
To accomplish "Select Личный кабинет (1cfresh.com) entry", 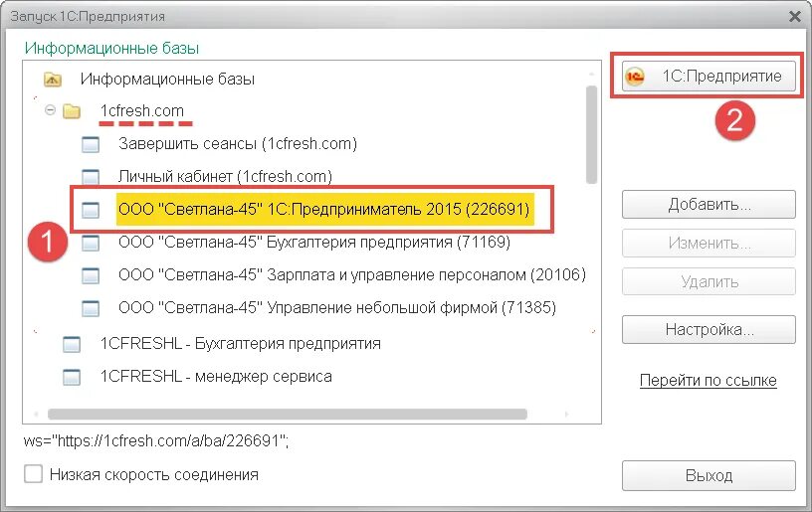I will [225, 176].
